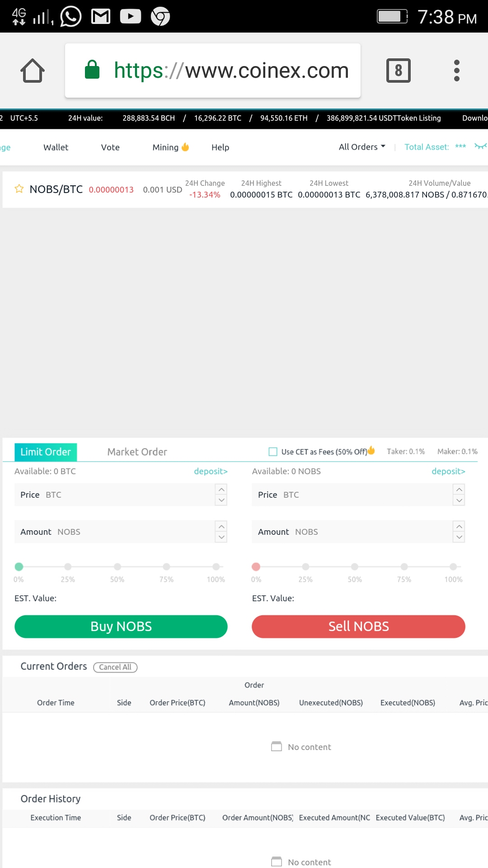
Task: Click the red sell slider handle at 0%
Action: 256,566
